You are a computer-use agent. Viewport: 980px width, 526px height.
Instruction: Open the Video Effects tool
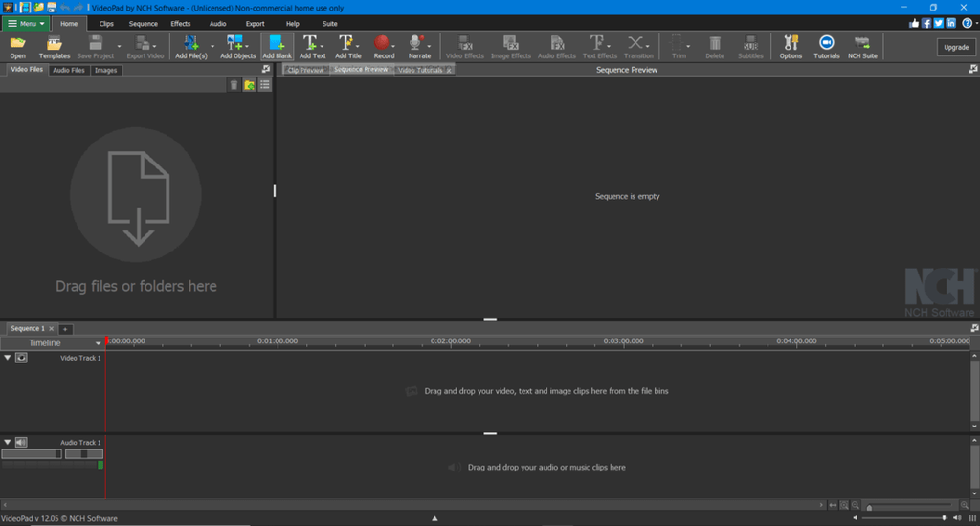point(465,47)
